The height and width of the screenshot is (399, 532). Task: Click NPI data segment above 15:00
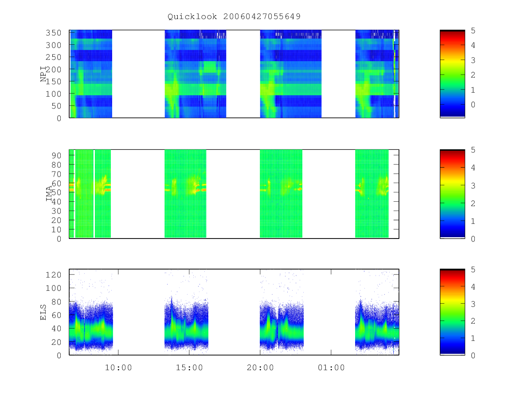click(196, 74)
